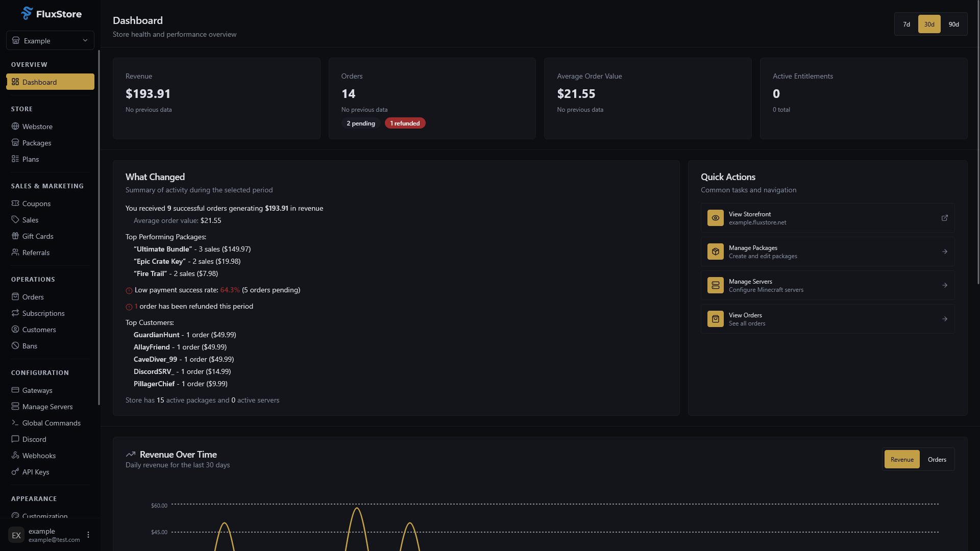Click the View Orders quick action
Image resolution: width=980 pixels, height=551 pixels.
click(826, 318)
